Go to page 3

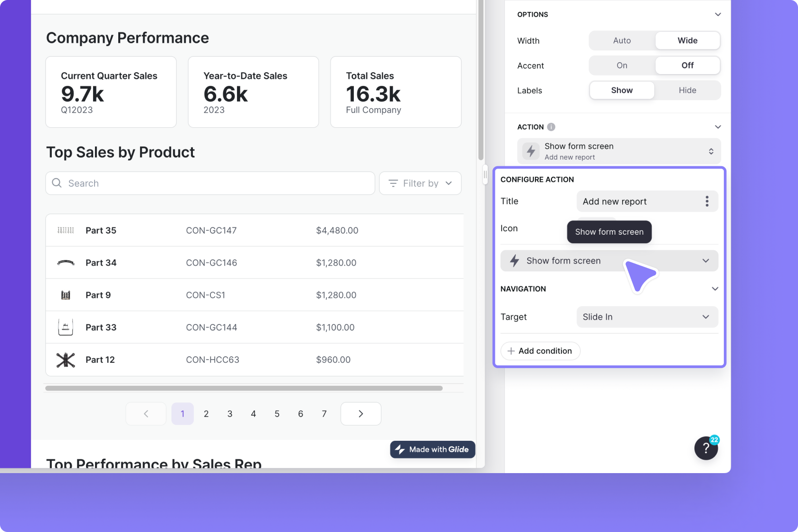(x=230, y=414)
